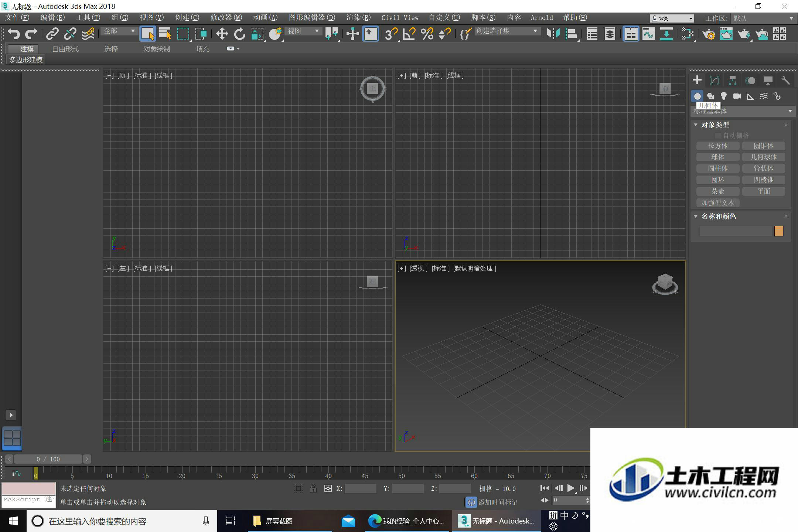Switch to Shapes category in Create panel
This screenshot has width=798, height=532.
point(710,96)
